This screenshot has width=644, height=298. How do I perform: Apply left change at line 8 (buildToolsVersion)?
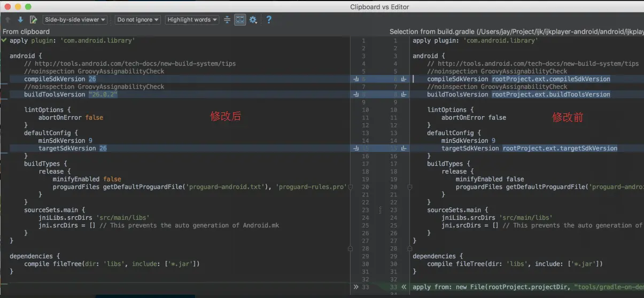357,94
